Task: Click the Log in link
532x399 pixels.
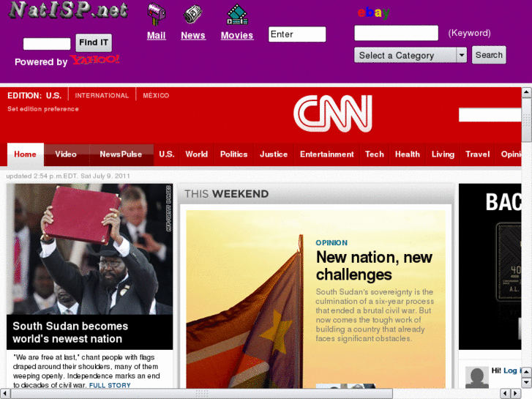Action: (x=512, y=370)
